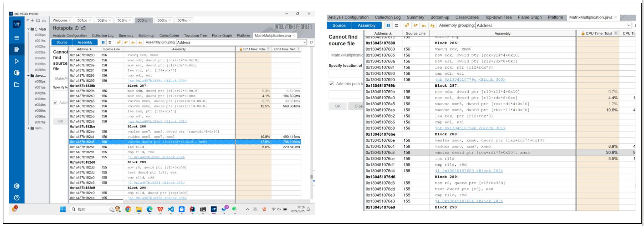Viewport: 644px width, 226px height.
Task: Open the Top-down Tree tab in right screenshot
Action: pos(498,17)
